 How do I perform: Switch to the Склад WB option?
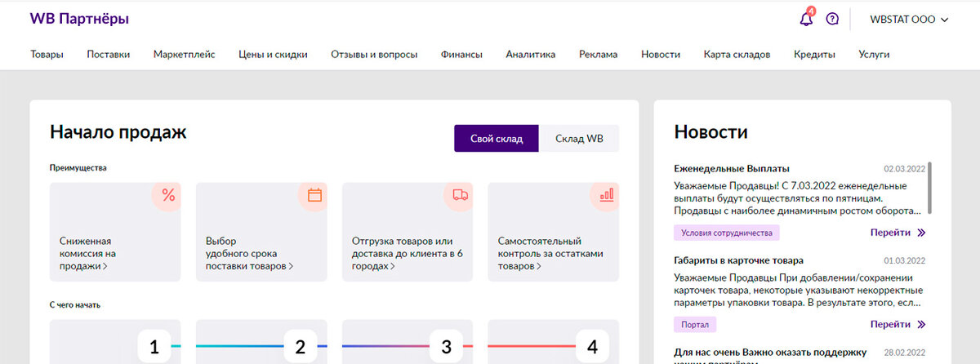[579, 138]
